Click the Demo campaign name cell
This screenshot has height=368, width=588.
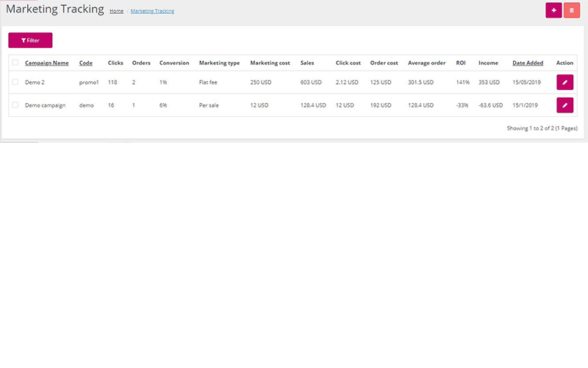click(x=45, y=105)
